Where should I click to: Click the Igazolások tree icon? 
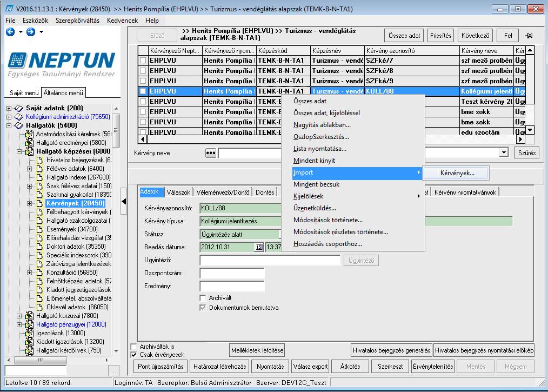(29, 333)
